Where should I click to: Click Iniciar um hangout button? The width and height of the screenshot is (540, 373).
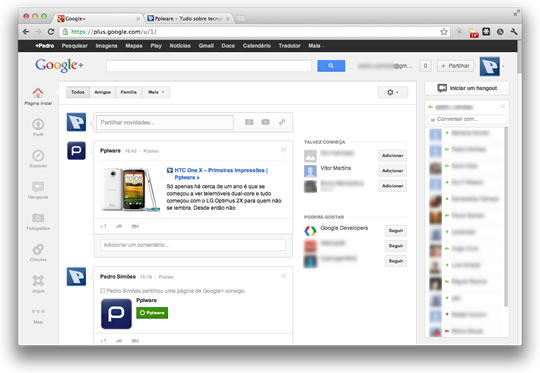pyautogui.click(x=467, y=88)
